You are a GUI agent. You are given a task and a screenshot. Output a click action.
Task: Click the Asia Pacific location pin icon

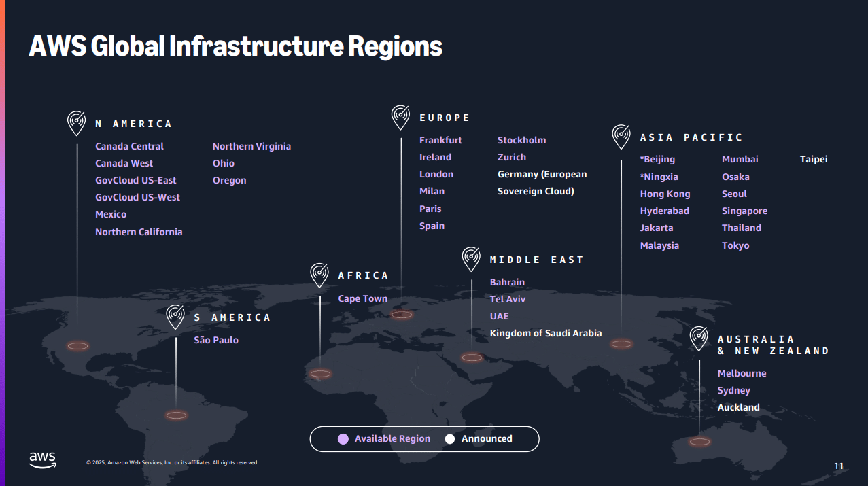[x=621, y=137]
